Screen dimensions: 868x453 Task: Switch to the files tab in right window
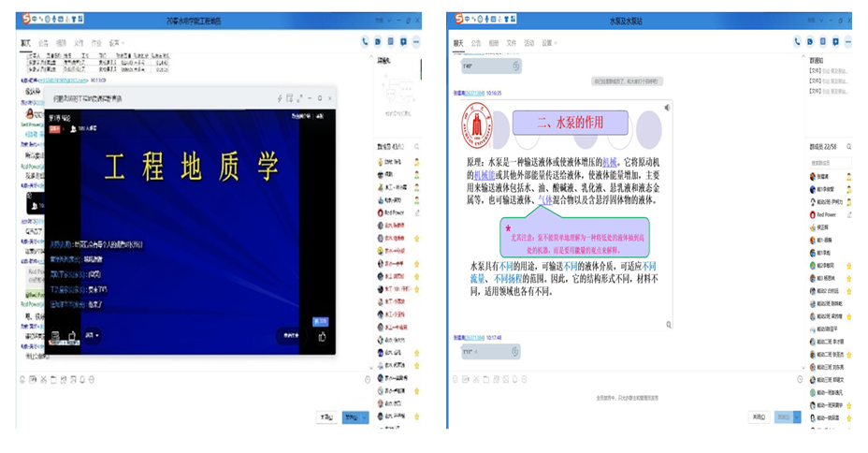point(512,43)
